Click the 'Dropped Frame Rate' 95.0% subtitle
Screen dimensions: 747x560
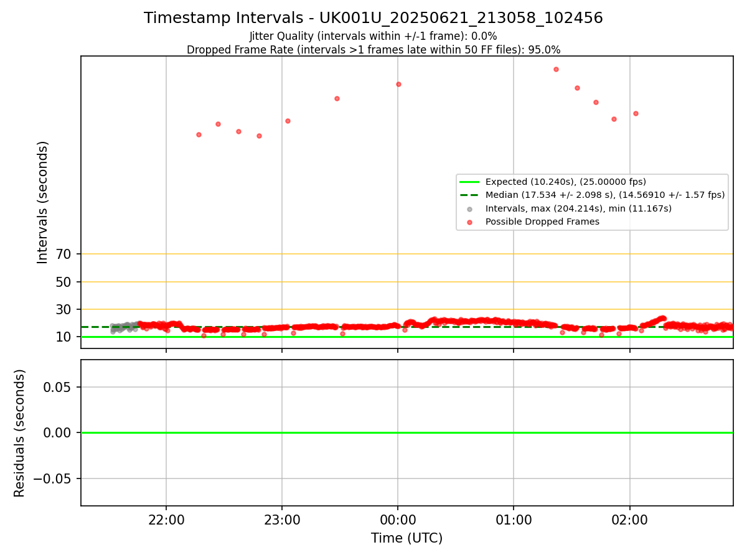374,50
